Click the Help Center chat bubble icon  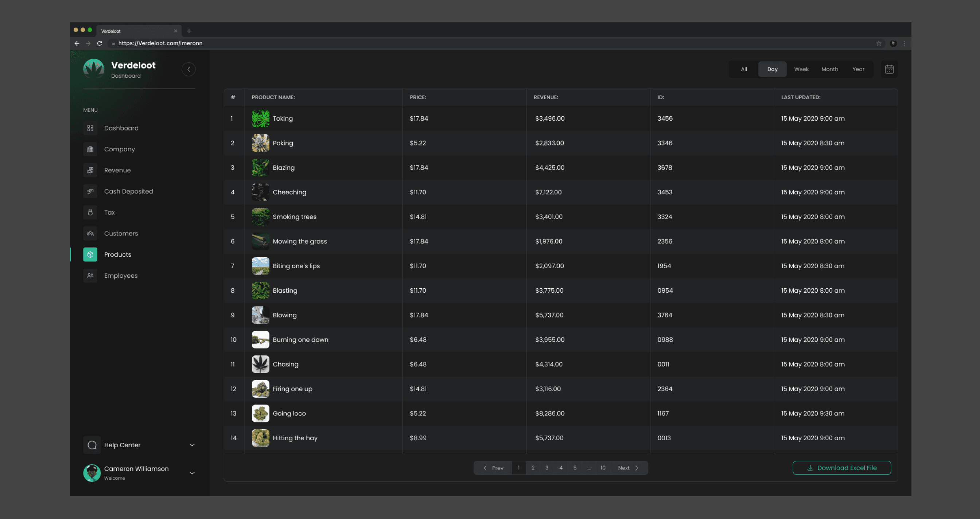coord(92,445)
